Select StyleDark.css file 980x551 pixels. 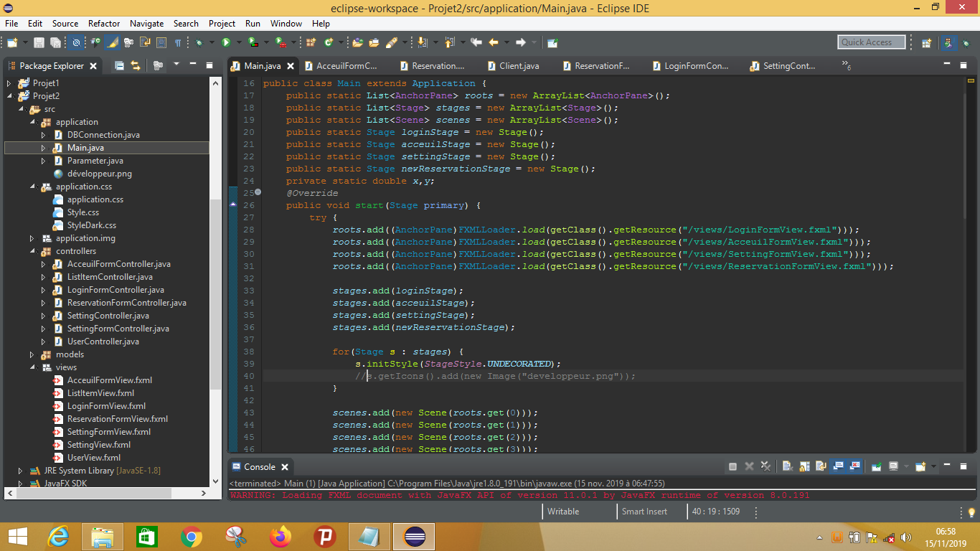[91, 225]
